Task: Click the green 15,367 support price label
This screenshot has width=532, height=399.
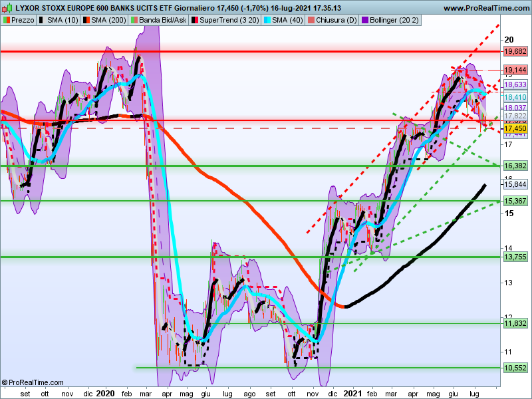Action: tap(515, 201)
